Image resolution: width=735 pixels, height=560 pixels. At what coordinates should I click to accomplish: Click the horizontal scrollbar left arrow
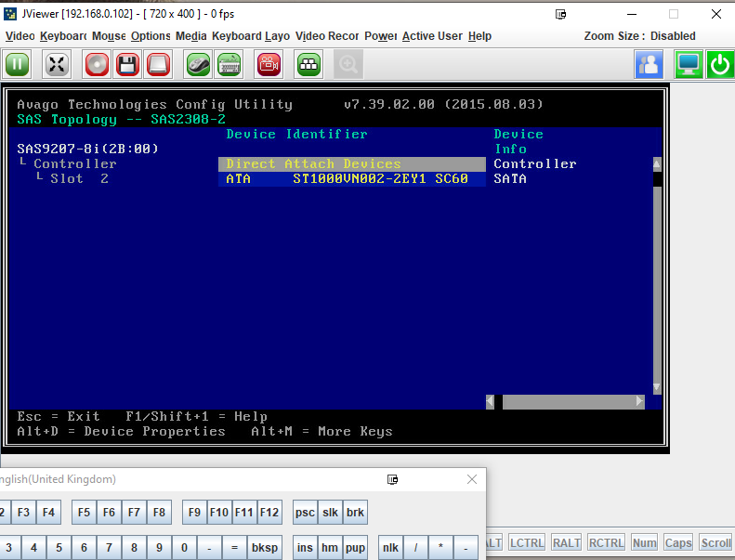coord(490,401)
